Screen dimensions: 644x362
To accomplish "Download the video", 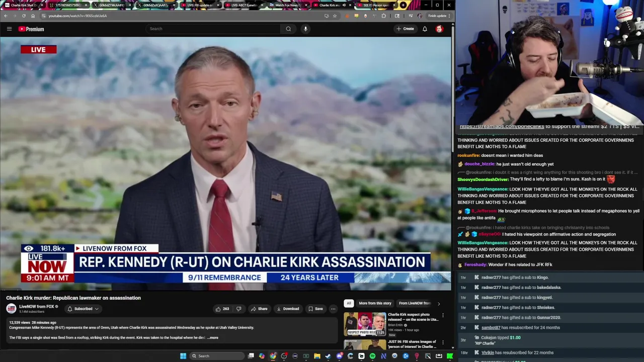I will point(288,309).
